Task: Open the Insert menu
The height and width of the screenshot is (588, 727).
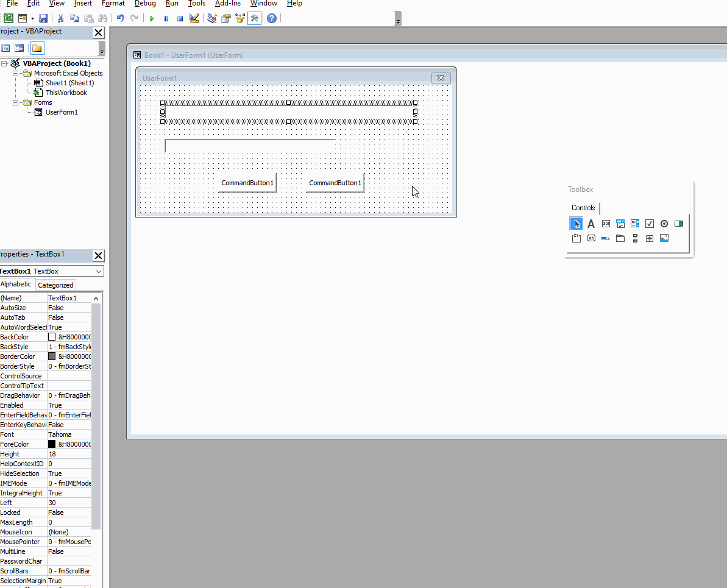Action: [x=83, y=3]
